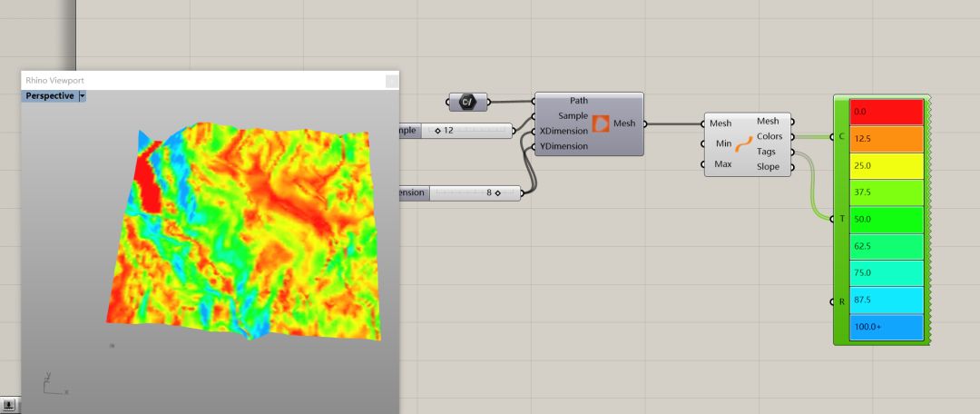Image resolution: width=980 pixels, height=414 pixels.
Task: Click the file path C/ component icon
Action: (467, 102)
